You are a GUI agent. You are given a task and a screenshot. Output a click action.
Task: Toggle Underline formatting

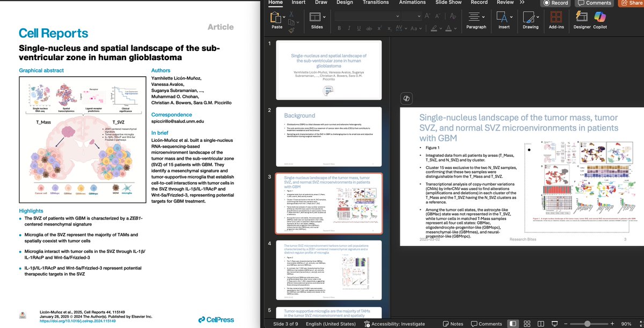[359, 28]
